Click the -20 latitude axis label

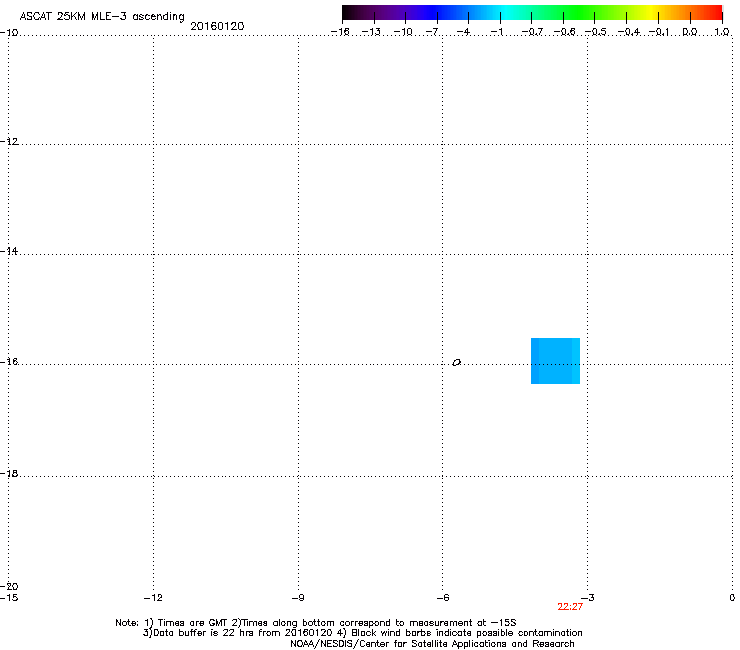(x=9, y=586)
